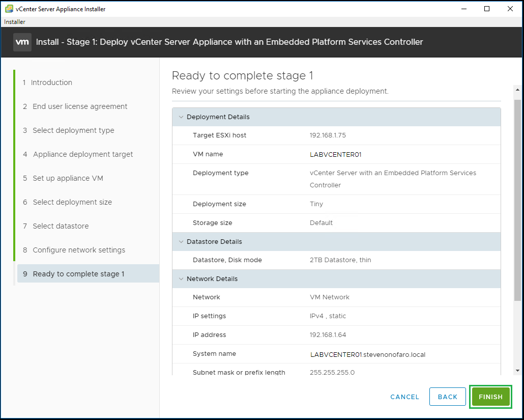Navigate to Select deployment size step

pyautogui.click(x=72, y=202)
